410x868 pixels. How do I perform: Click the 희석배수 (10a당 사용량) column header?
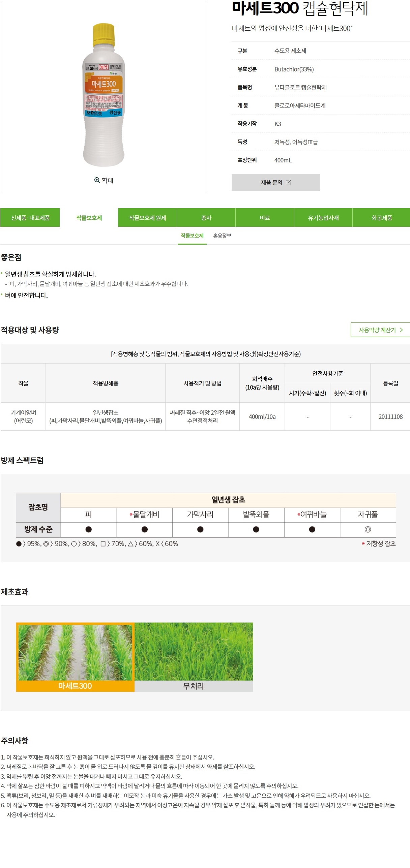click(262, 383)
